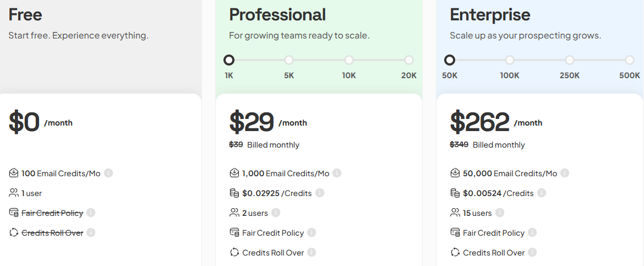Set Professional slider to 5K credits

(x=289, y=60)
